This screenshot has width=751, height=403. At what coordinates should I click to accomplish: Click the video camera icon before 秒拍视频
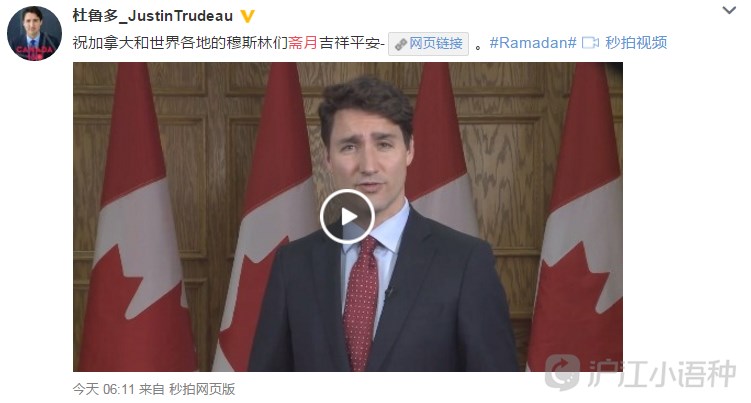tap(590, 43)
